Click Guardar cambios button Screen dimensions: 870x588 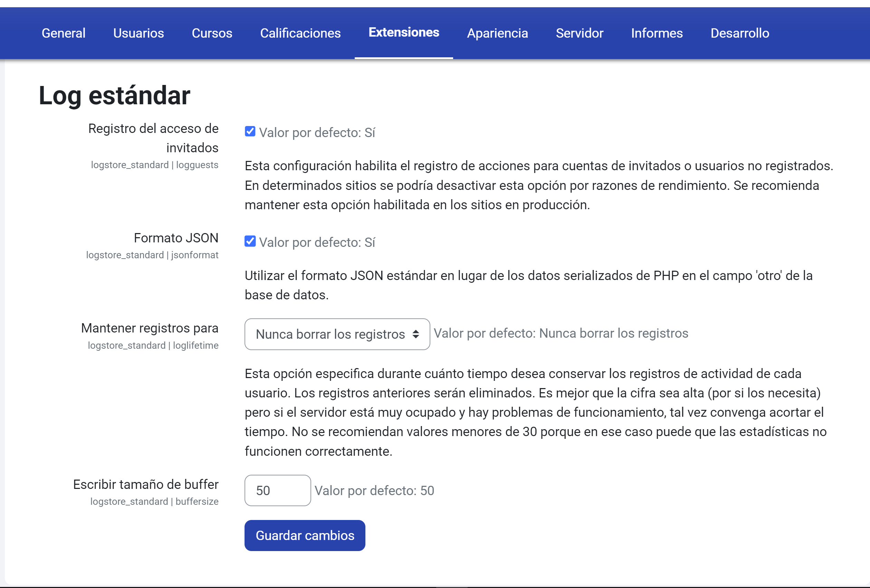[305, 535]
